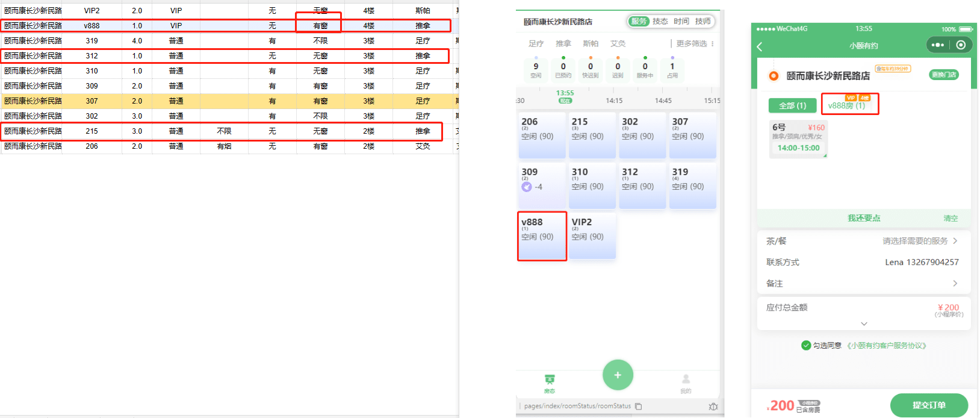The height and width of the screenshot is (418, 980).
Task: Select technician 6号 14:00-15:00 card
Action: [x=798, y=139]
